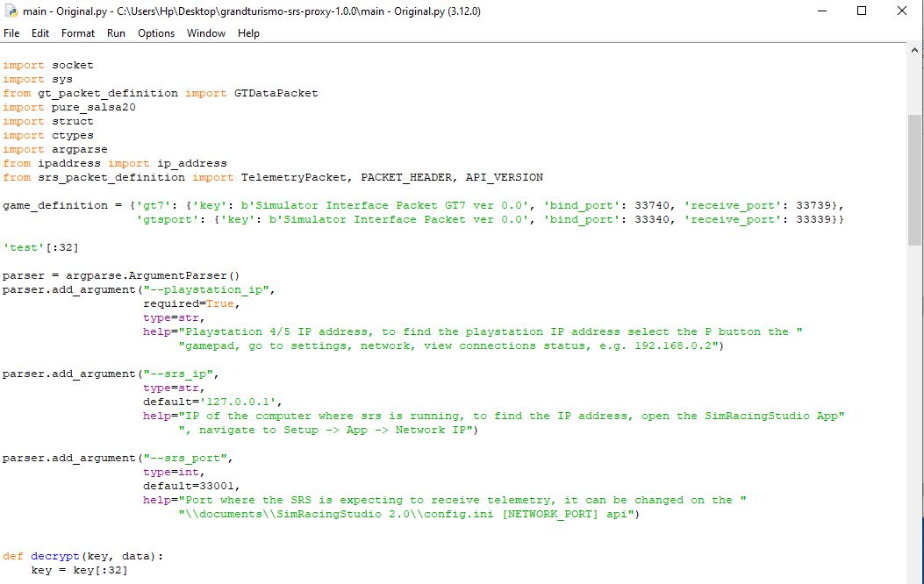Click the API_VERSION identifier

[x=504, y=177]
